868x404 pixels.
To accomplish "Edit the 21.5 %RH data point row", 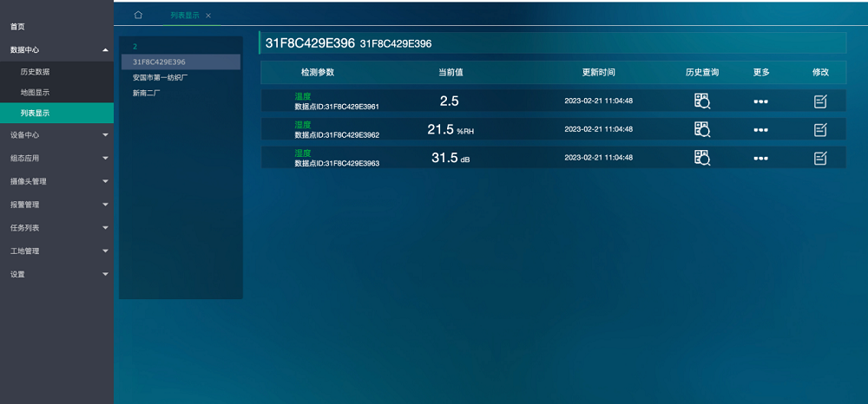I will [x=820, y=130].
